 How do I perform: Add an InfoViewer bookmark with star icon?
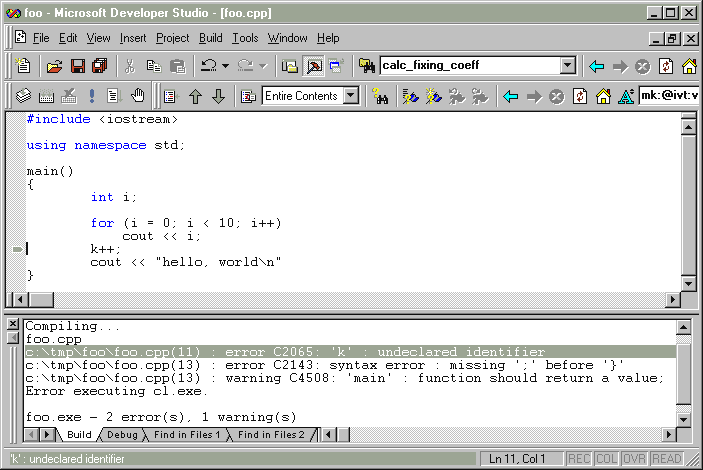(x=434, y=96)
